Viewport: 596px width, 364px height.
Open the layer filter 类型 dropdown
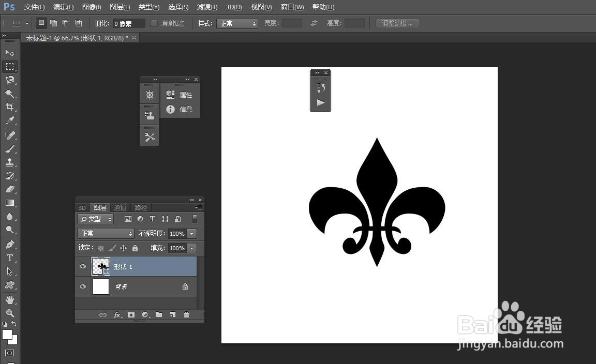pyautogui.click(x=96, y=219)
